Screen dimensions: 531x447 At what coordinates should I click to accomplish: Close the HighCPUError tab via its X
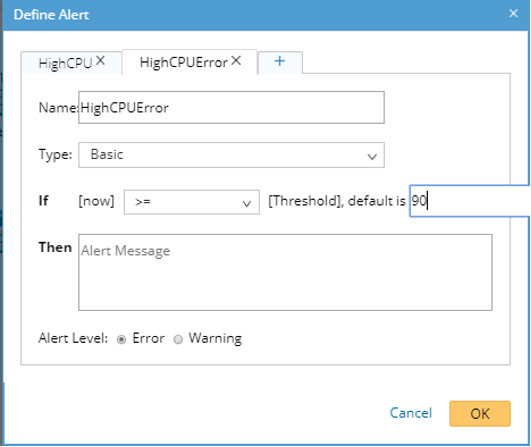point(236,61)
